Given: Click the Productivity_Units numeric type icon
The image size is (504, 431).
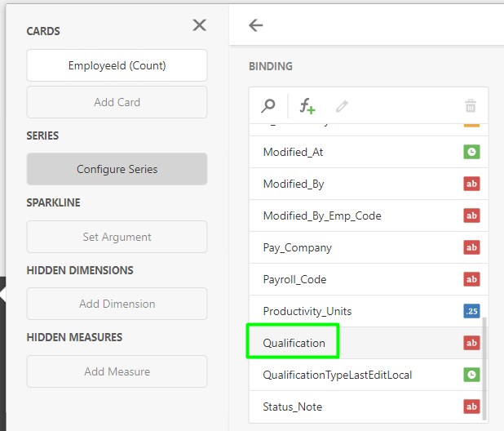Looking at the screenshot, I should [x=471, y=311].
